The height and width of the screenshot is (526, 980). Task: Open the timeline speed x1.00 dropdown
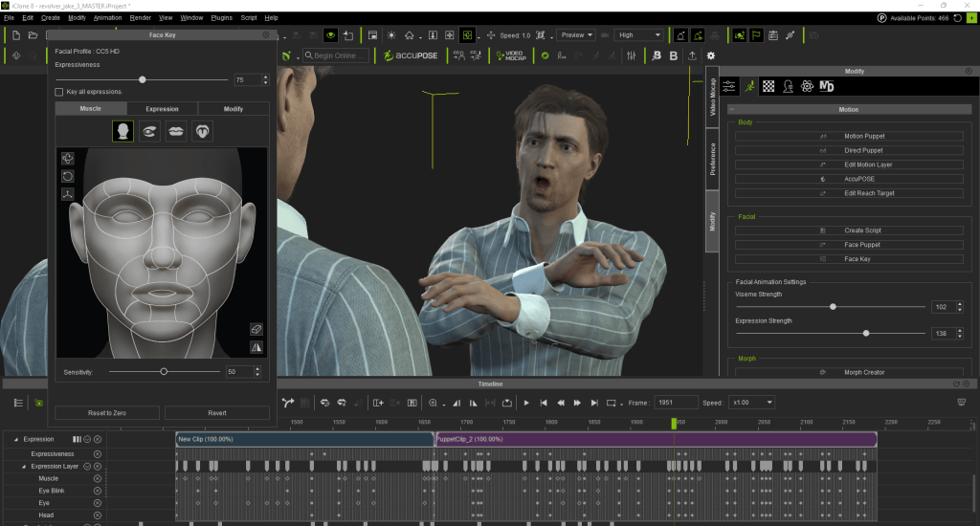pyautogui.click(x=752, y=403)
